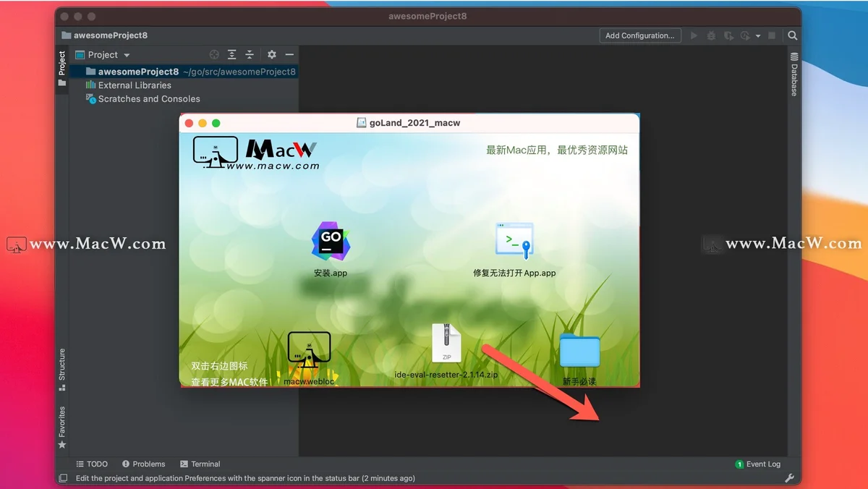This screenshot has width=868, height=489.
Task: Close the goLand_2021_macw installer window
Action: coord(190,123)
